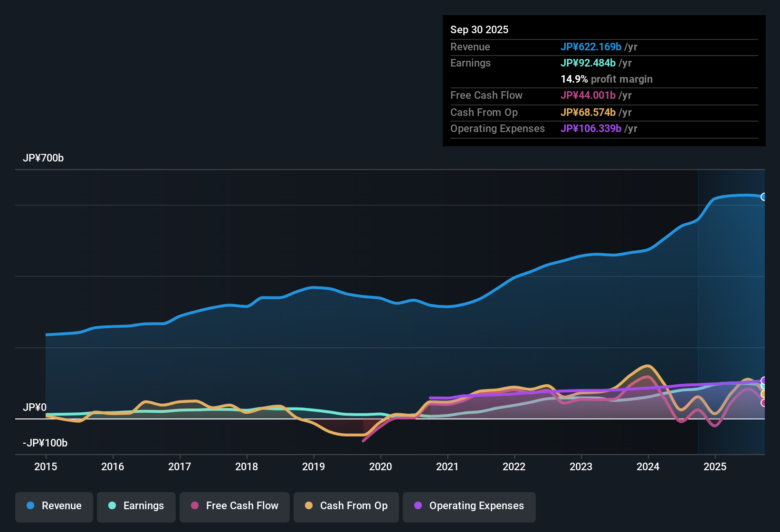Select the Revenue data point marker on chart edge
This screenshot has width=780, height=532.
764,196
